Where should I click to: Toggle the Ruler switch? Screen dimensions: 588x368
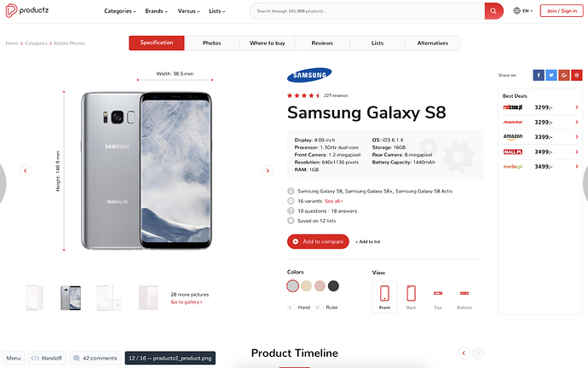(319, 308)
